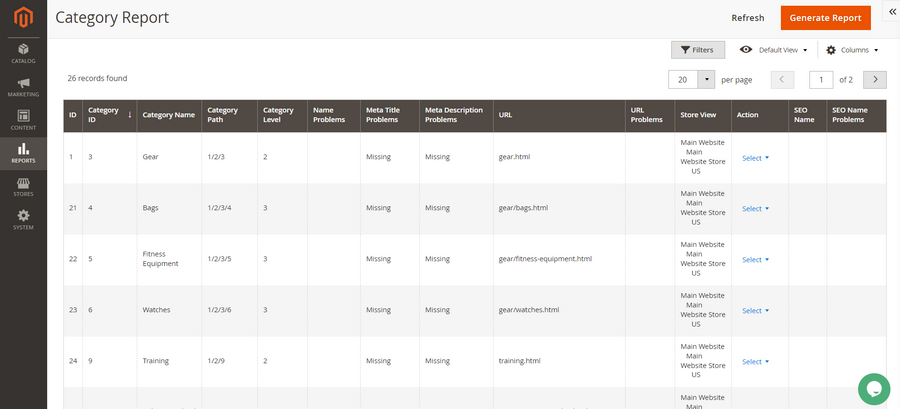
Task: Click the page number input field
Action: (821, 79)
